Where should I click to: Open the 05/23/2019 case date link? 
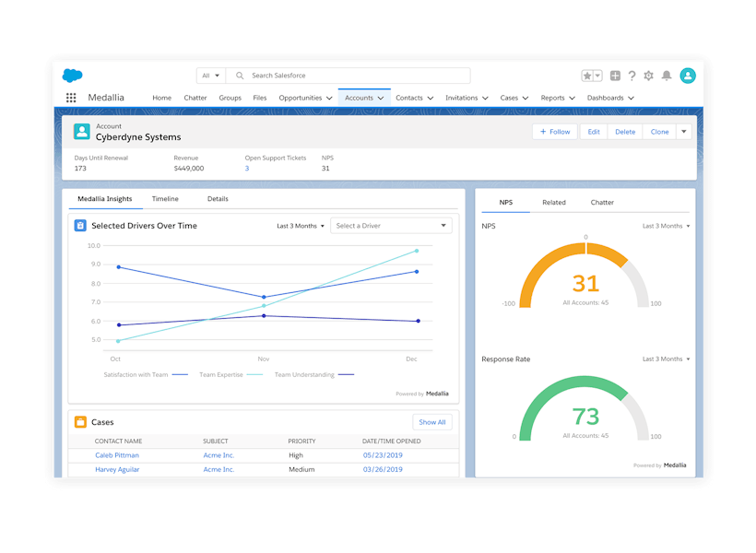383,455
